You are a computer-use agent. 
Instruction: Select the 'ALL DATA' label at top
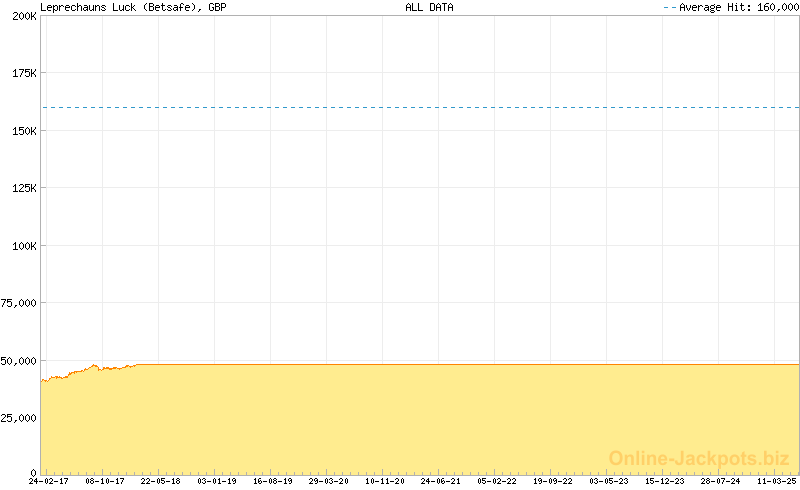429,7
